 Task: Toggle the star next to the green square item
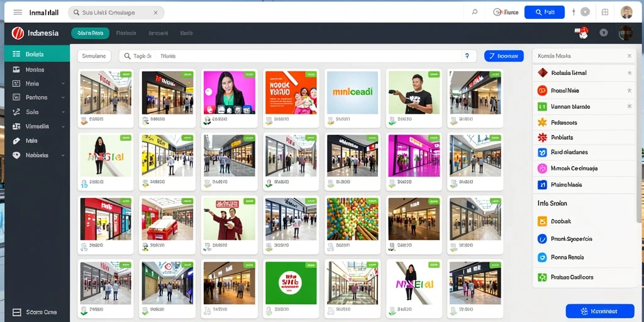click(x=629, y=106)
